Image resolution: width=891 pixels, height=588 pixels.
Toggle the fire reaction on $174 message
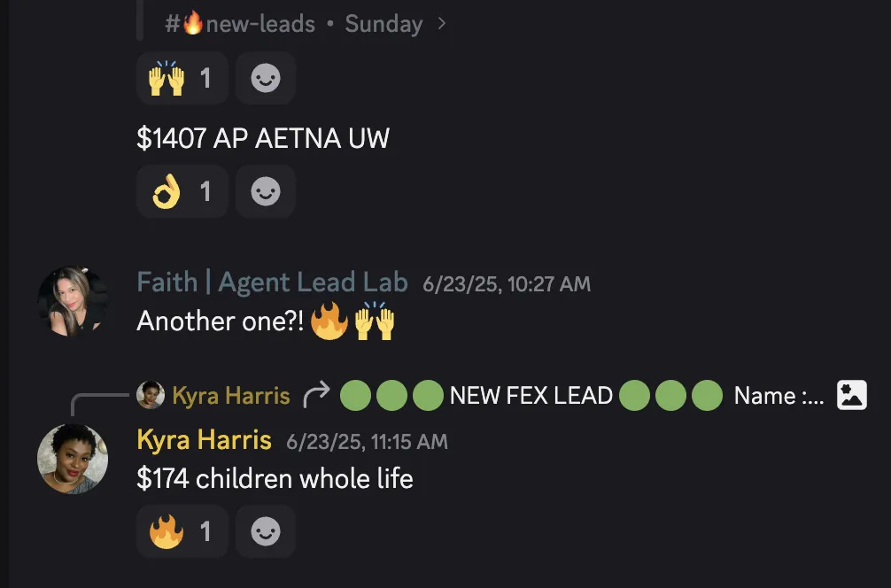(x=182, y=531)
